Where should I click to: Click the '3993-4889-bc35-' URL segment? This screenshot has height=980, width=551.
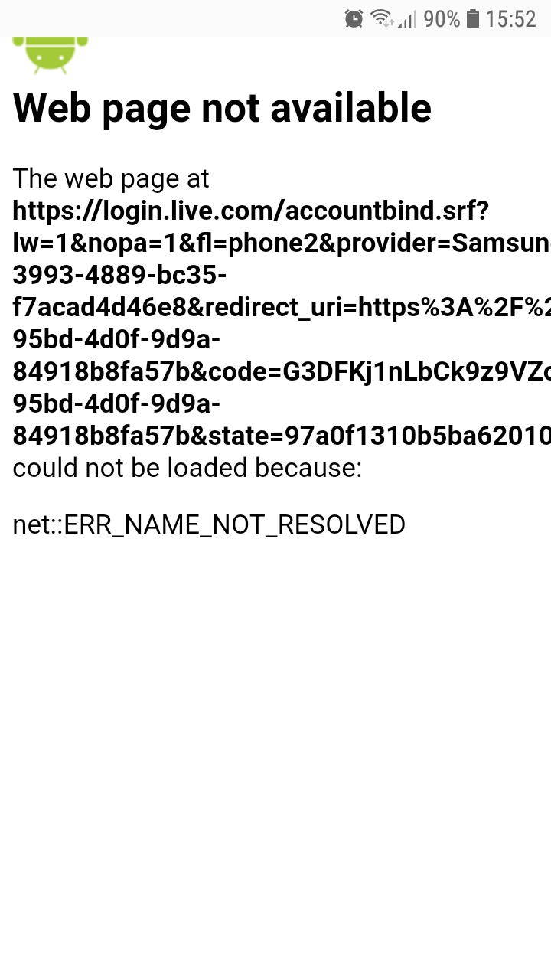click(119, 275)
